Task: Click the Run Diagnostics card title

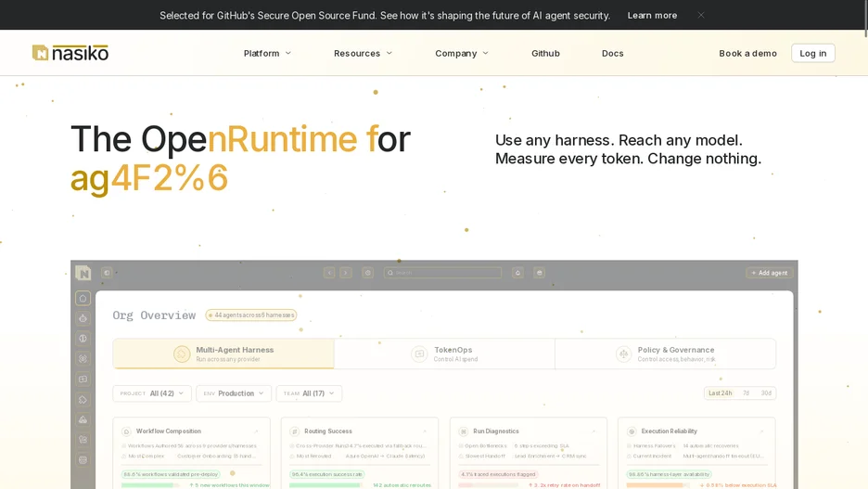Action: click(x=496, y=431)
